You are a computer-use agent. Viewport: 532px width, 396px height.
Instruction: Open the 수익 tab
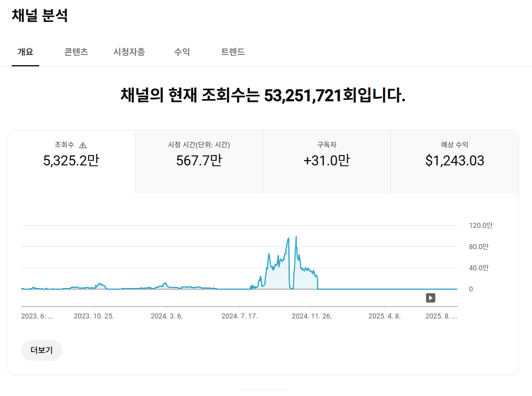[182, 52]
